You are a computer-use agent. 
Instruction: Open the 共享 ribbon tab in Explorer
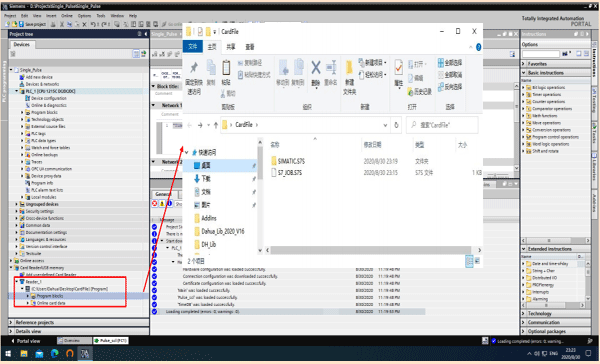[231, 47]
